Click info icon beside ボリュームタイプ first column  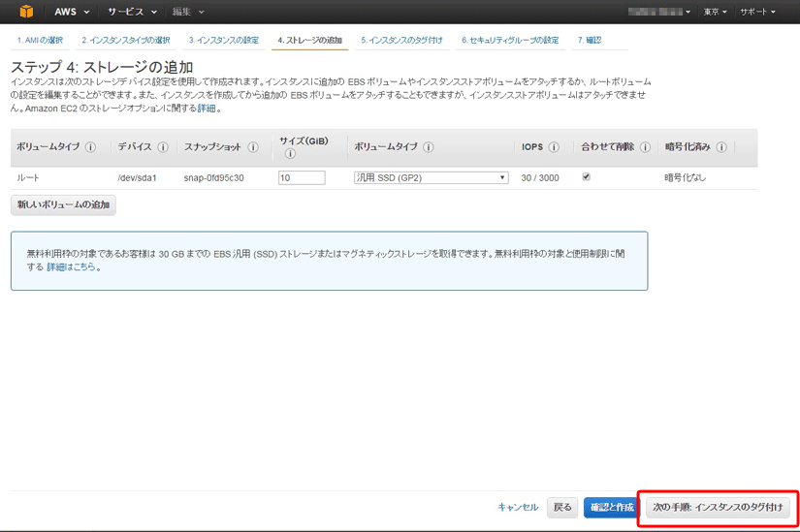click(x=90, y=147)
